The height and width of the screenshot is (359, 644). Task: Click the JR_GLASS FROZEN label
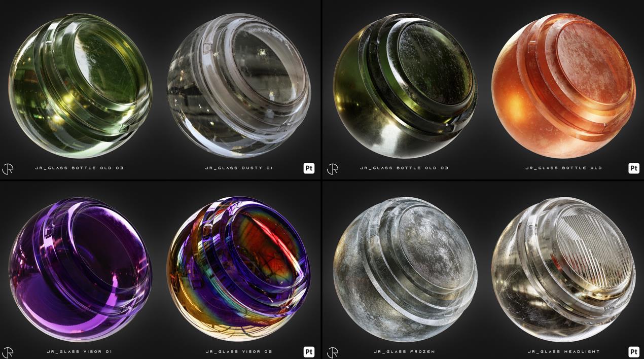(x=404, y=351)
